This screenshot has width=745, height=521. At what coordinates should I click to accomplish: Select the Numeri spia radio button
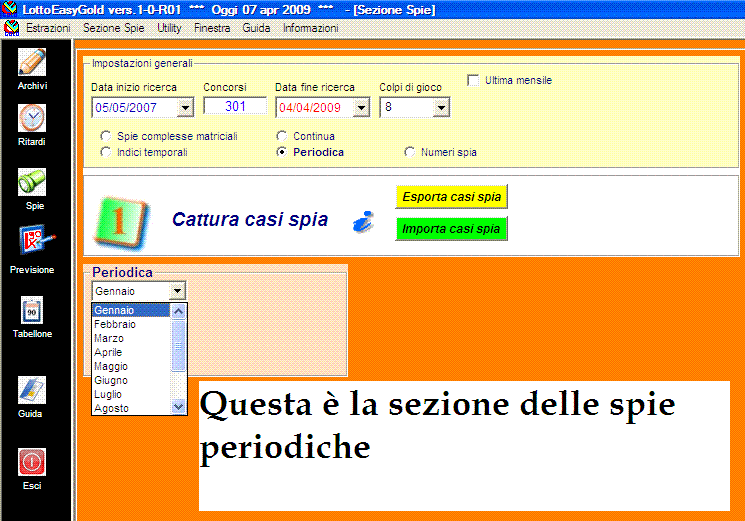click(x=409, y=152)
